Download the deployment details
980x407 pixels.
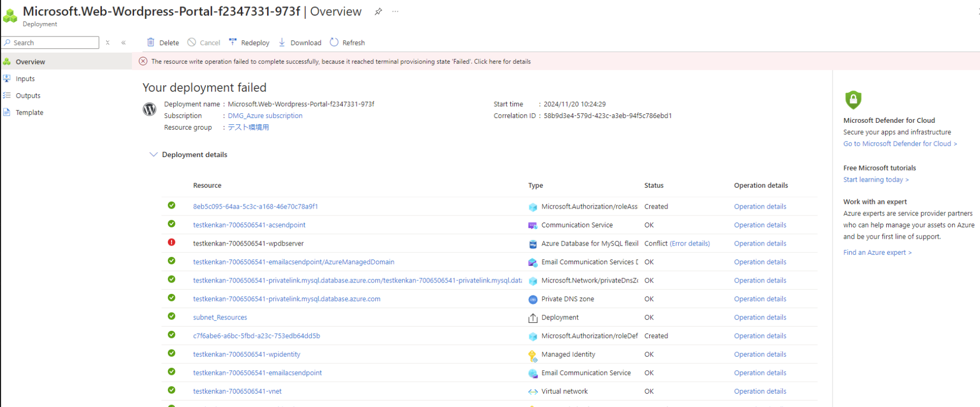(x=300, y=42)
